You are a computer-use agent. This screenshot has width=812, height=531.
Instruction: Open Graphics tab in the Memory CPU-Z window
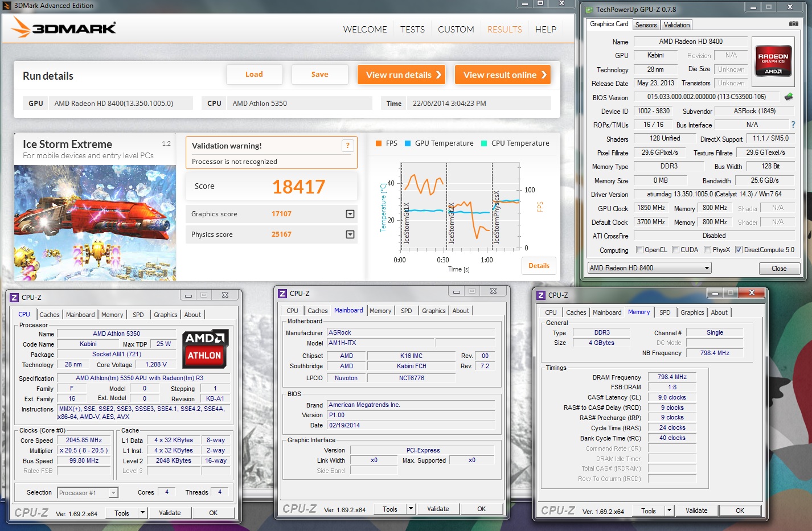692,312
